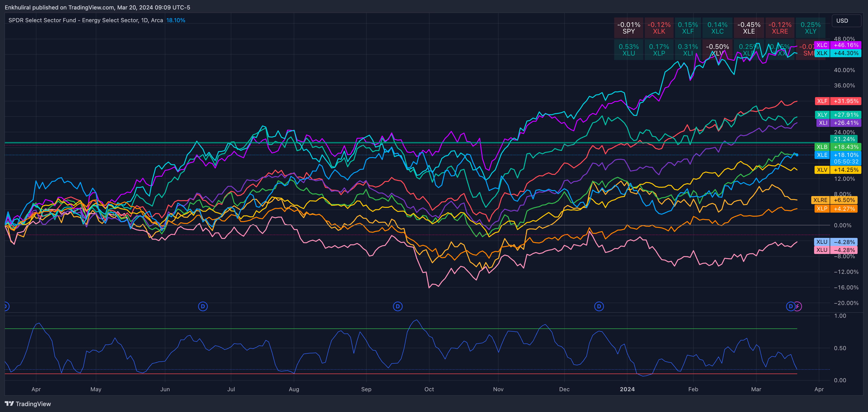Click the pink lightning earnings marker
Viewport: 868px width, 412px height.
click(x=798, y=306)
